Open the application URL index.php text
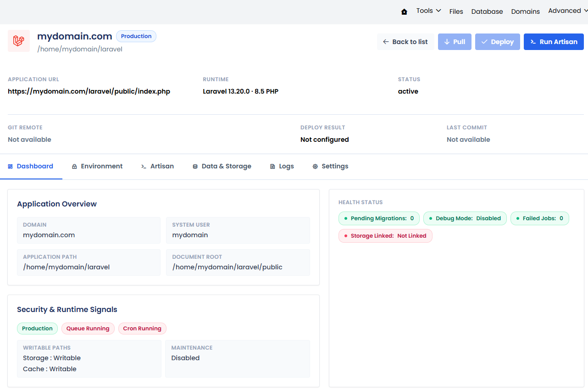The width and height of the screenshot is (588, 390). tap(89, 91)
